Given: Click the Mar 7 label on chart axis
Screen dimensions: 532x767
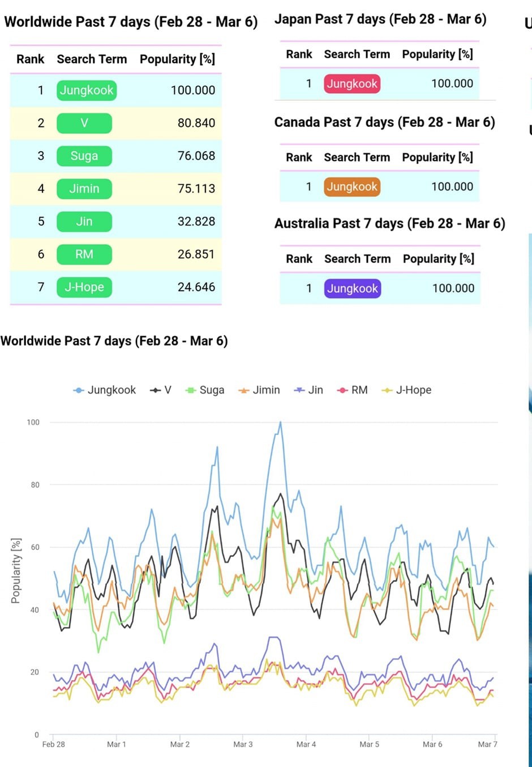Looking at the screenshot, I should click(487, 744).
